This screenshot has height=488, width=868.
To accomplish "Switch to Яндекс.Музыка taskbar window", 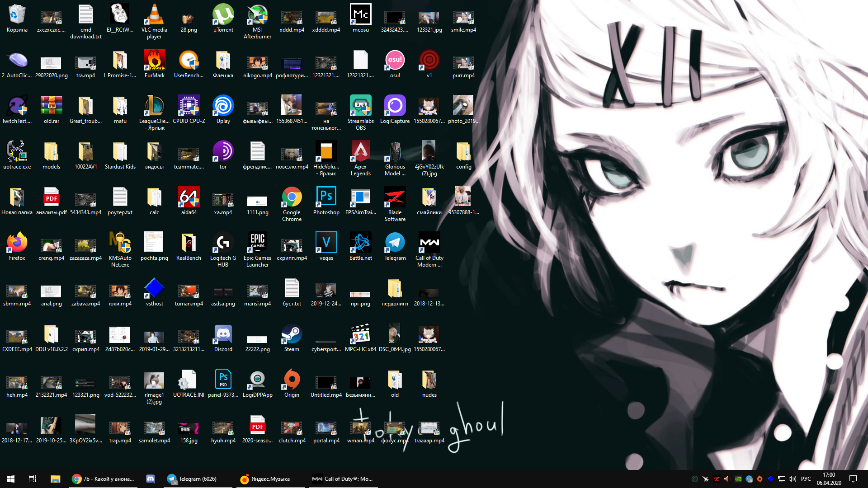I will (x=270, y=479).
